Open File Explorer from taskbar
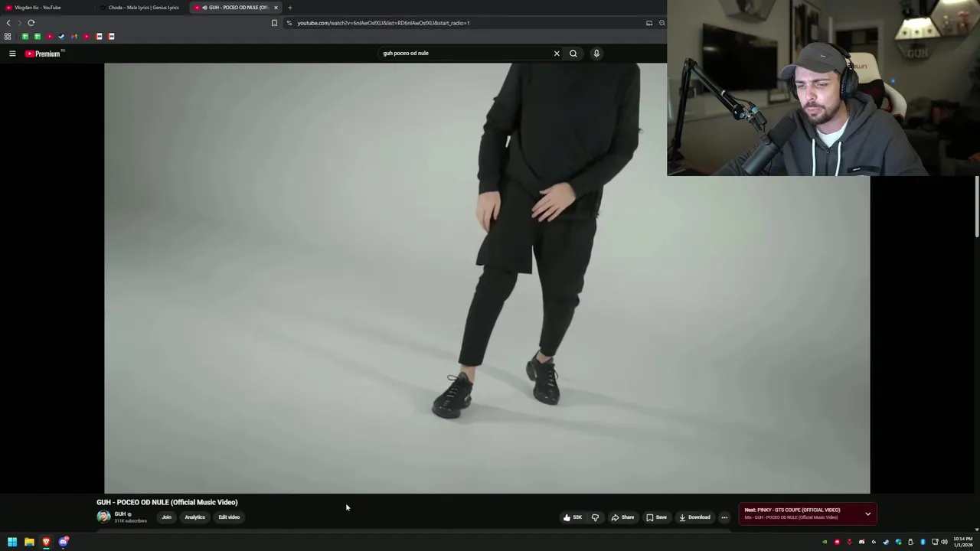The width and height of the screenshot is (980, 551). click(x=29, y=542)
